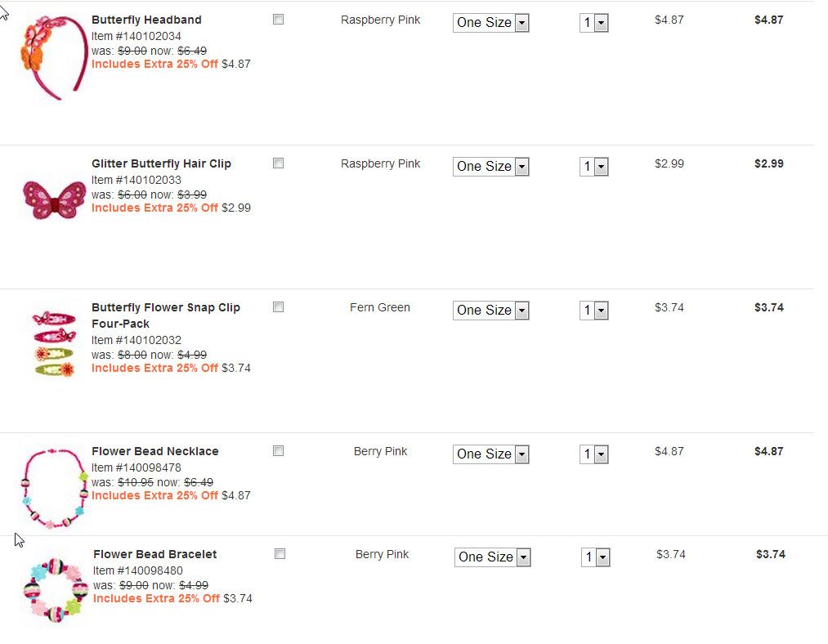
Task: Click the Glitter Butterfly Hair Clip title
Action: (x=161, y=163)
